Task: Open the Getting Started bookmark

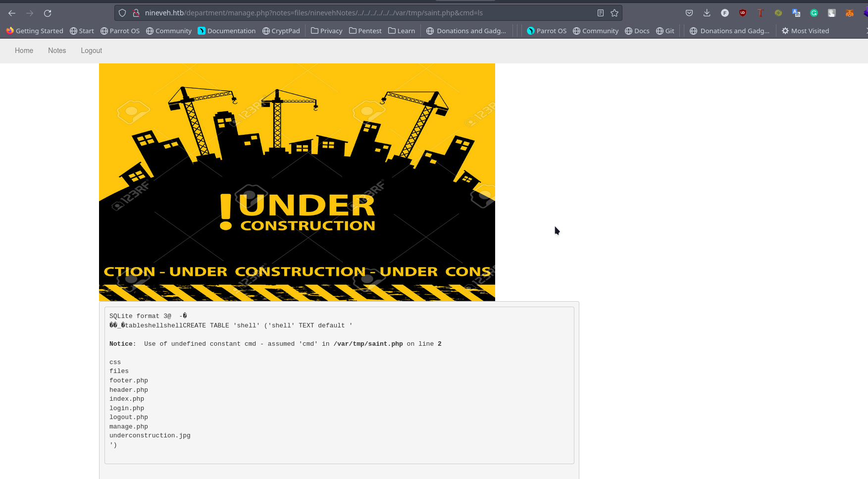Action: pyautogui.click(x=35, y=31)
